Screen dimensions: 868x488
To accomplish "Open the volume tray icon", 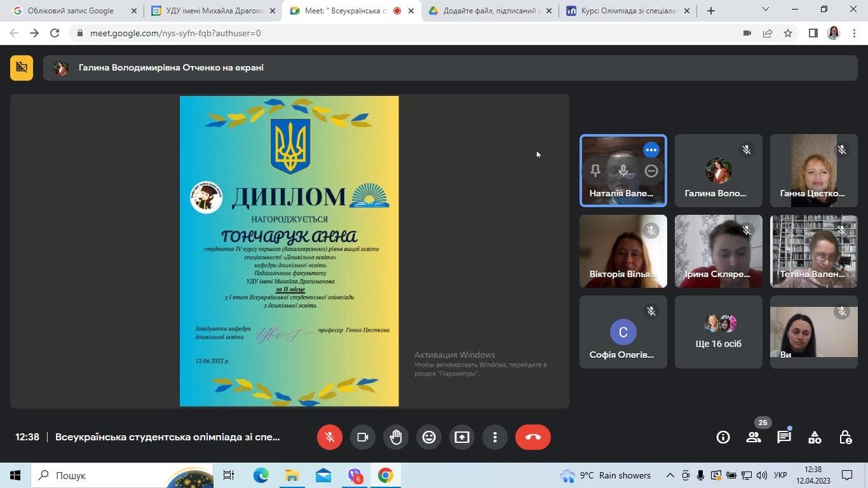I will pyautogui.click(x=762, y=475).
